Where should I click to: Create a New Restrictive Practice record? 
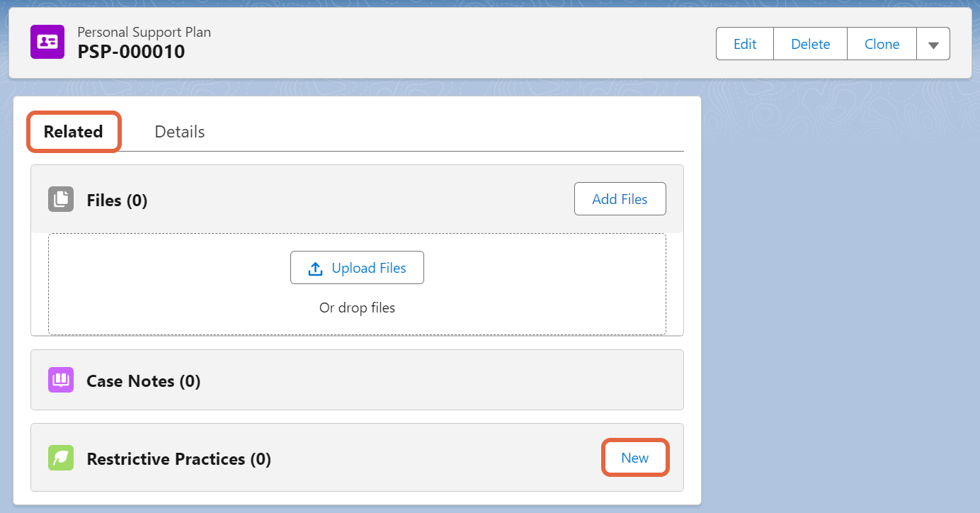click(x=634, y=457)
